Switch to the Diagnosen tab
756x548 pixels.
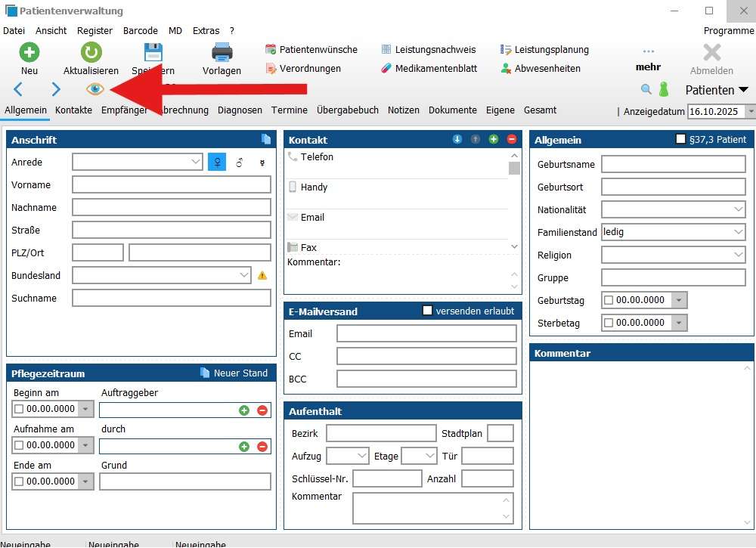(240, 110)
